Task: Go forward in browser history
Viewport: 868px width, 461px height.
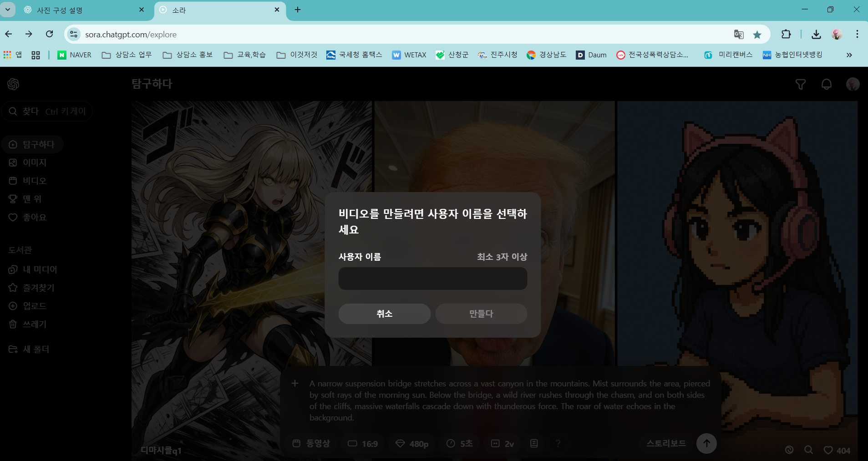Action: pos(29,34)
